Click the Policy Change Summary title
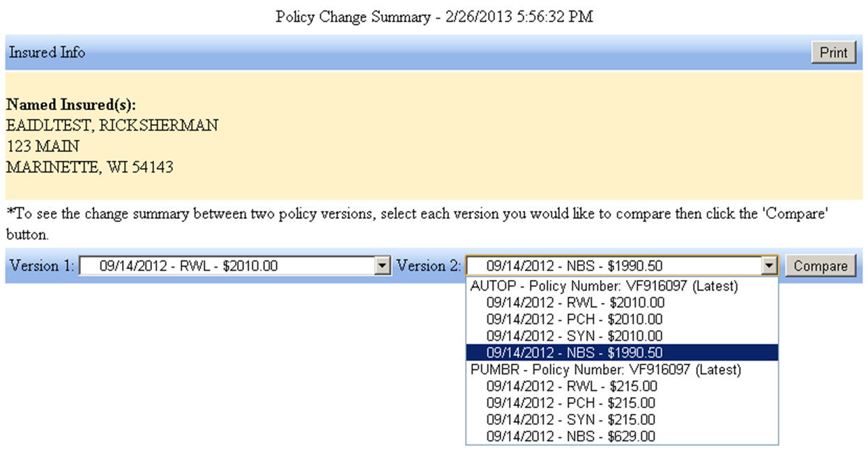Screen dimensions: 868x457 coord(434,17)
